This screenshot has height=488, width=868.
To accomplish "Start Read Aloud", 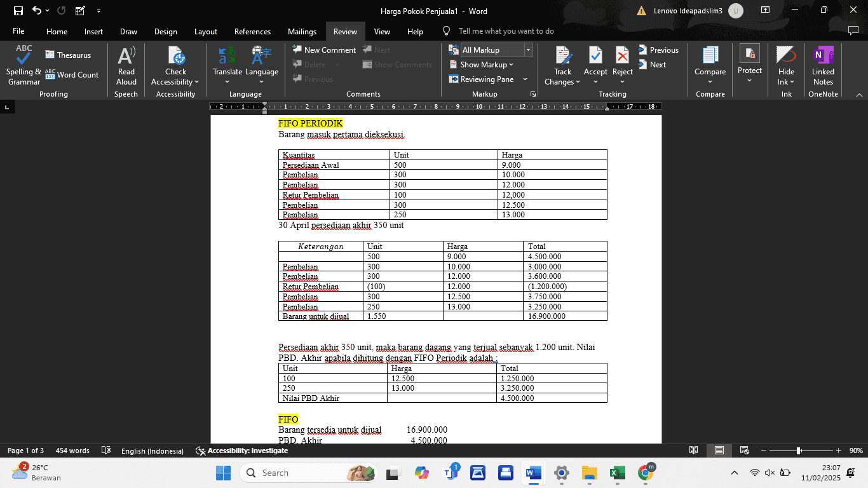I will point(126,65).
